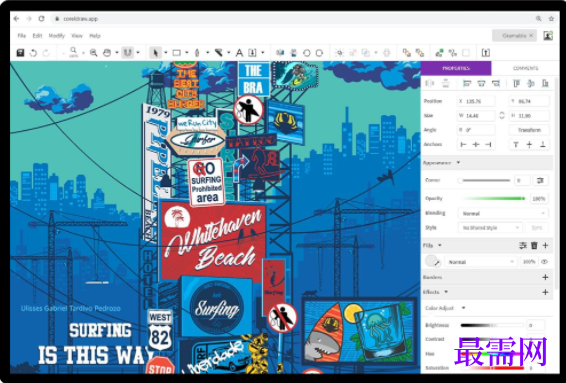Image resolution: width=566 pixels, height=383 pixels.
Task: Add a new effect with plus
Action: [545, 292]
